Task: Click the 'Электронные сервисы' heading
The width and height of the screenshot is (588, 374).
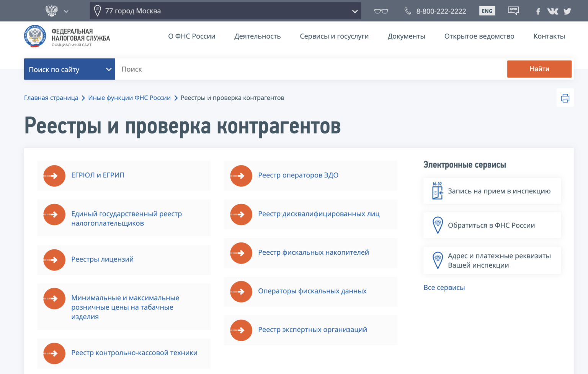Action: (465, 165)
